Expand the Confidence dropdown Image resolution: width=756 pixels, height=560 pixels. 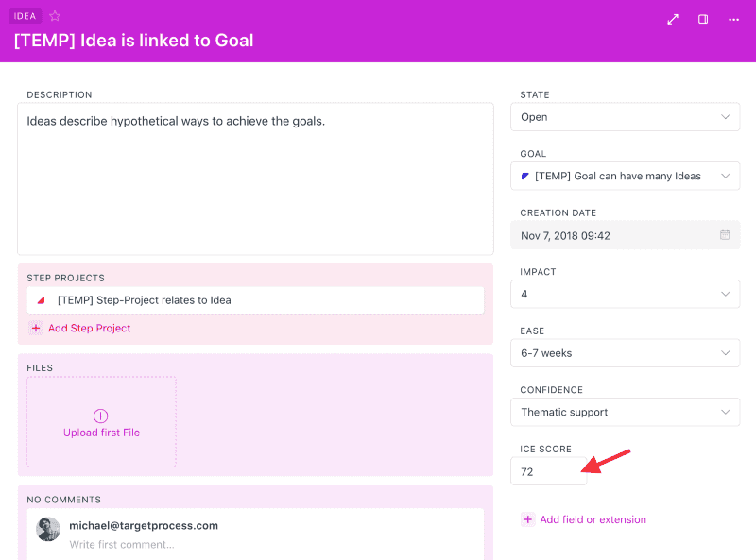[626, 412]
